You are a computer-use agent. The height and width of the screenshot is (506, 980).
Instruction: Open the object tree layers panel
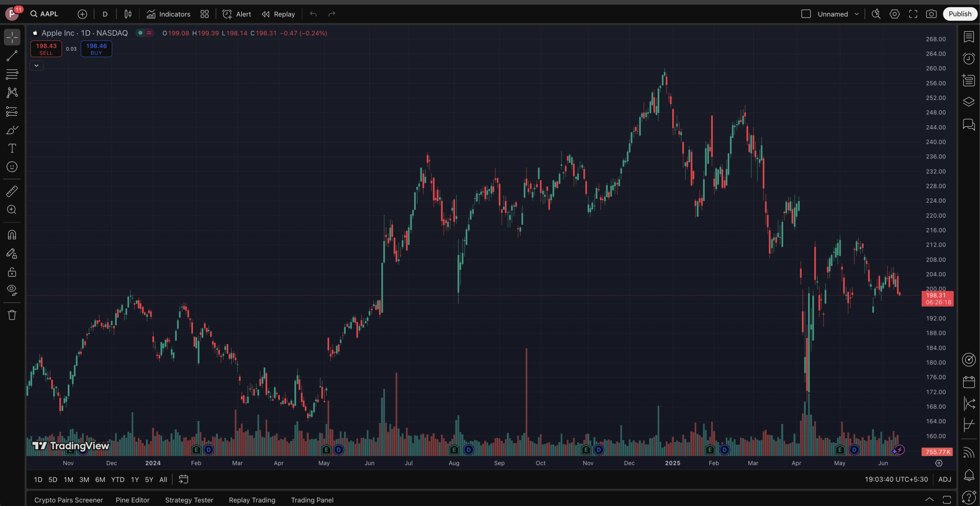(x=969, y=102)
